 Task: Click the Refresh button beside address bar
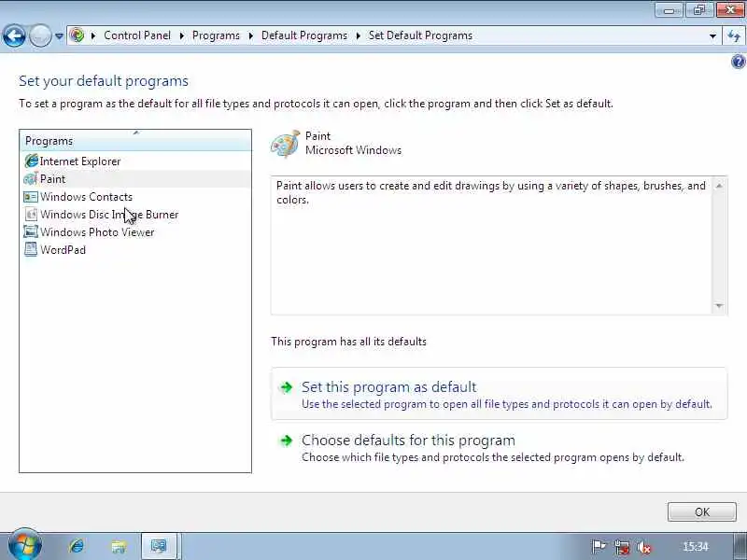point(734,36)
